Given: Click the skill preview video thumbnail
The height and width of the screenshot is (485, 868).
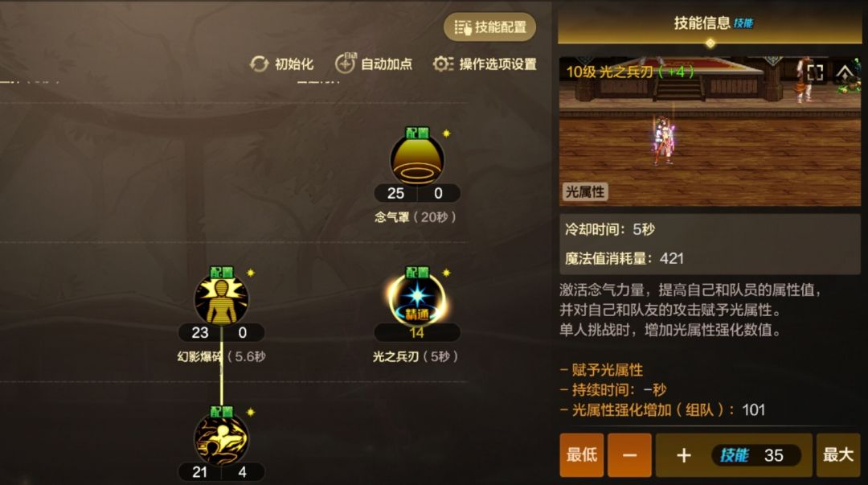Looking at the screenshot, I should (710, 131).
